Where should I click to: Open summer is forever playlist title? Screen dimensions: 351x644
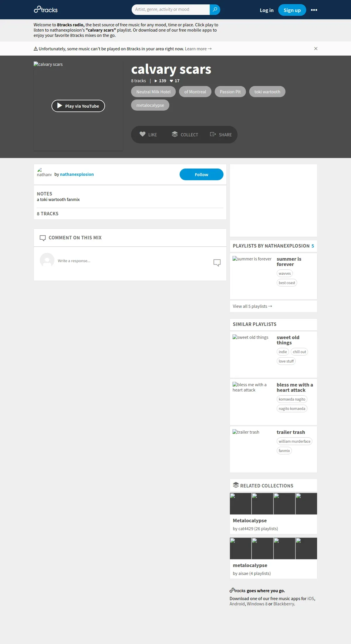pyautogui.click(x=289, y=262)
